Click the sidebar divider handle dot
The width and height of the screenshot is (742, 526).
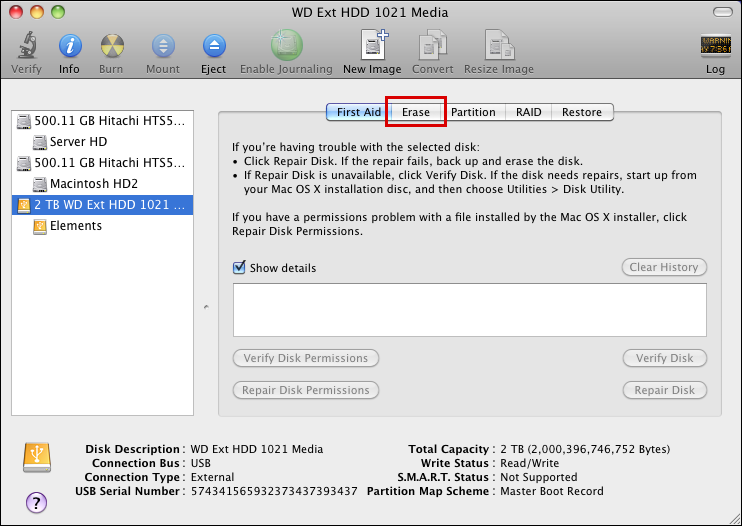tap(206, 307)
